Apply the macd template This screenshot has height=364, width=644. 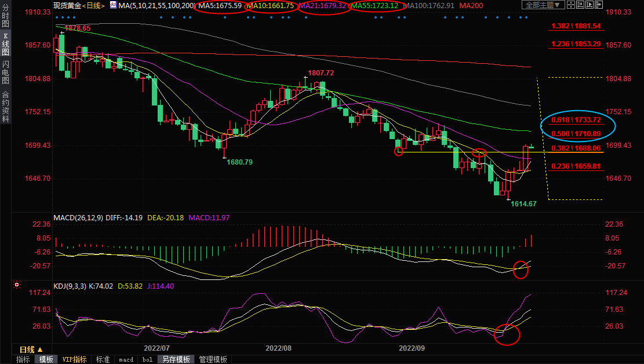(126, 359)
